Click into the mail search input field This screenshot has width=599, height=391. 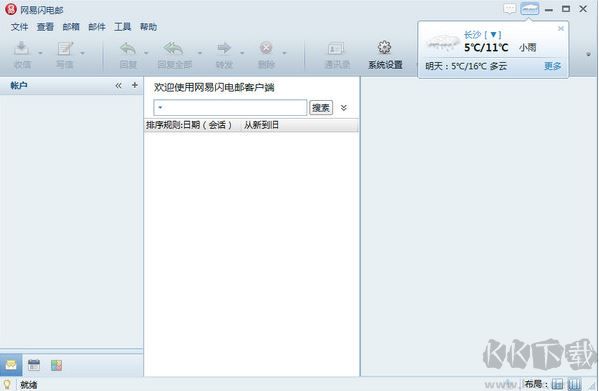[x=230, y=108]
